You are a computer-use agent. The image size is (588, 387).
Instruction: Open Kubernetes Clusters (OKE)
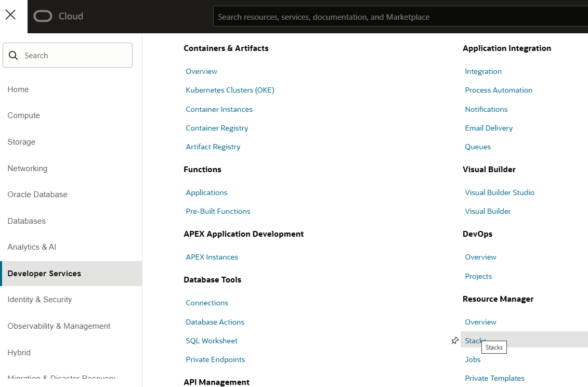click(230, 90)
